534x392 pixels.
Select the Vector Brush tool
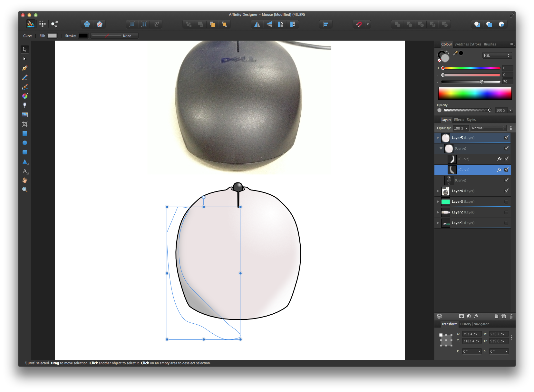pyautogui.click(x=25, y=87)
